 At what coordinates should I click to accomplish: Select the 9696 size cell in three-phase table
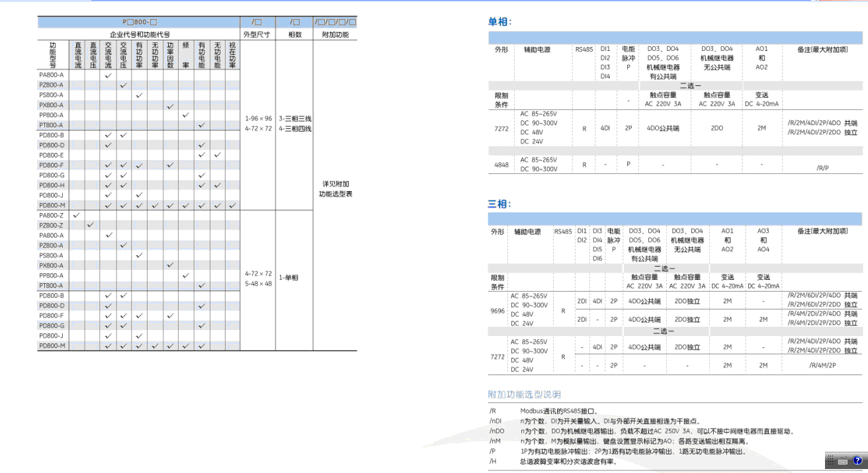coord(498,310)
